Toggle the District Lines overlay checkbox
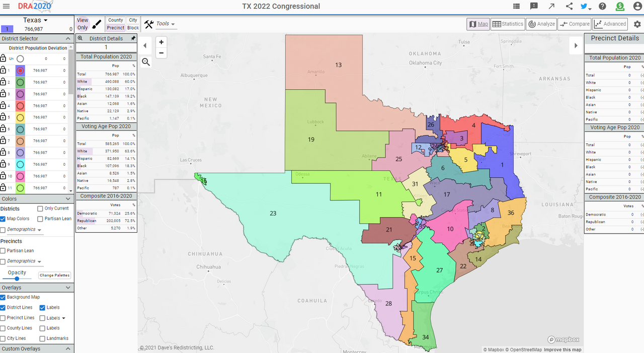644x353 pixels. click(4, 307)
